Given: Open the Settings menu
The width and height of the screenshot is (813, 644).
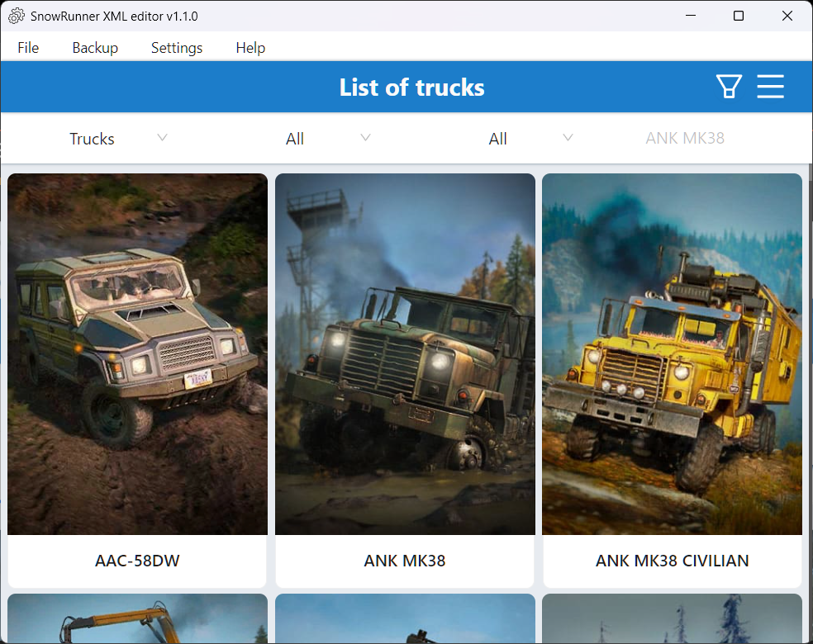Looking at the screenshot, I should click(x=177, y=48).
